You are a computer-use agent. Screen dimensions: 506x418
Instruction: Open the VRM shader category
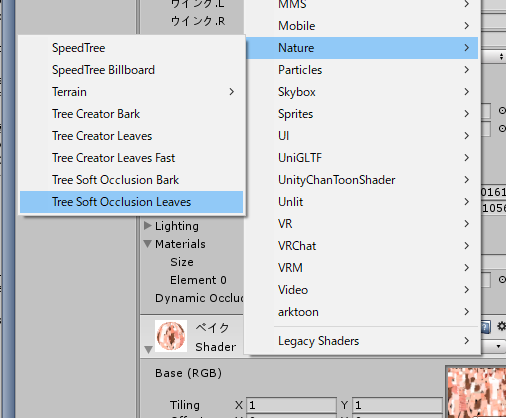[x=362, y=268]
